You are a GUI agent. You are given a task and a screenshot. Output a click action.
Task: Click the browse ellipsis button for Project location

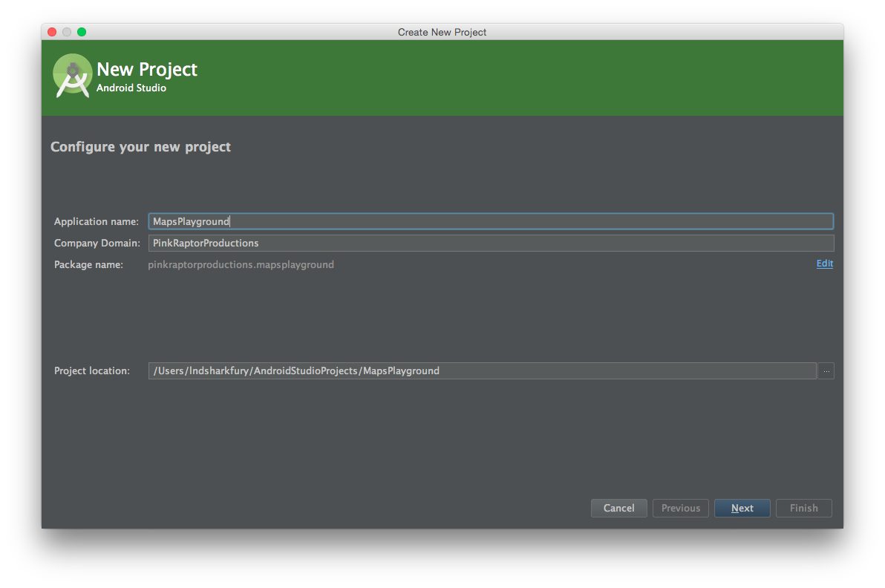[x=826, y=370]
